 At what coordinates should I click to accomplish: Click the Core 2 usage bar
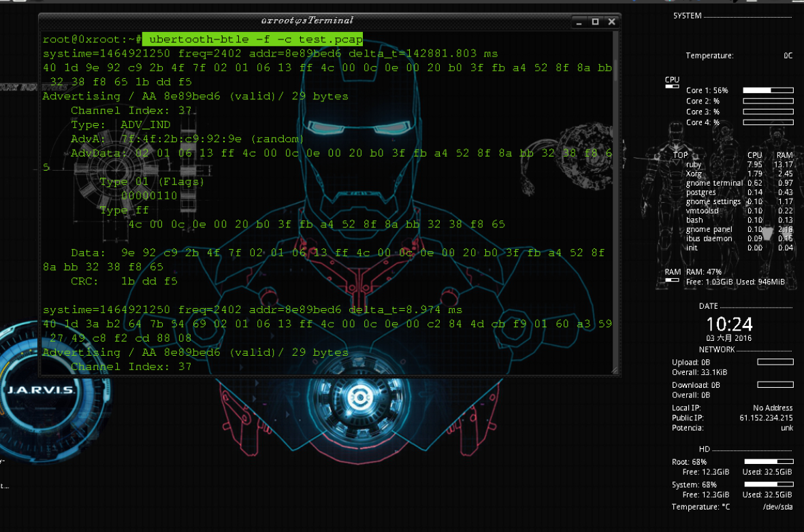pos(768,101)
